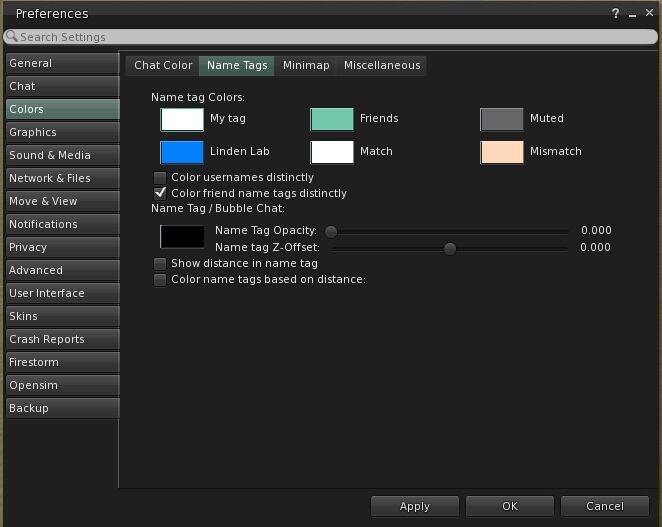662x527 pixels.
Task: Uncheck Color friend name tags distinctly
Action: pos(160,193)
